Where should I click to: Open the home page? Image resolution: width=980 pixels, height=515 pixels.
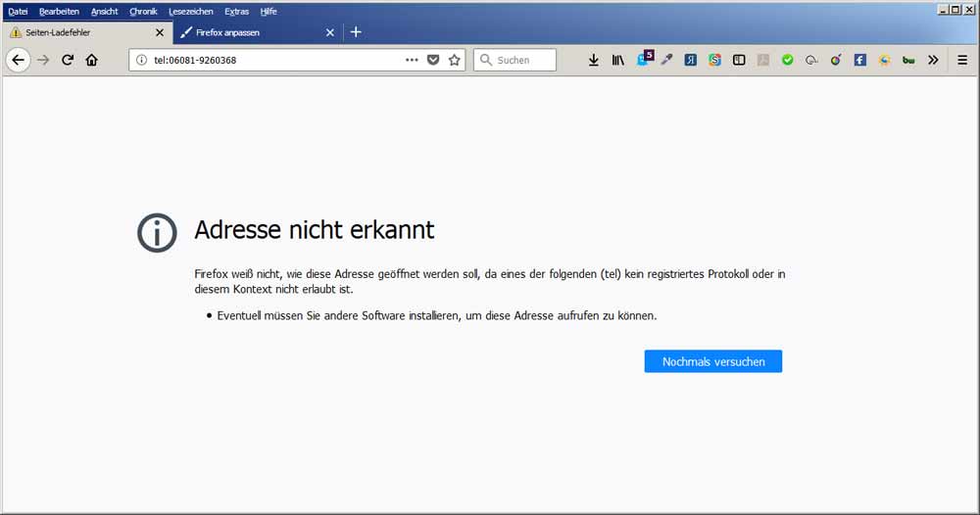[x=92, y=60]
